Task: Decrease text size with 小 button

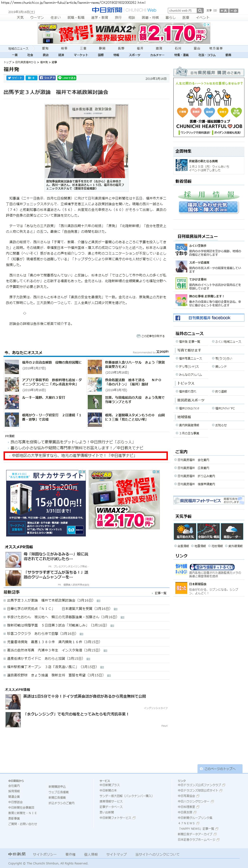Action: pos(234,11)
